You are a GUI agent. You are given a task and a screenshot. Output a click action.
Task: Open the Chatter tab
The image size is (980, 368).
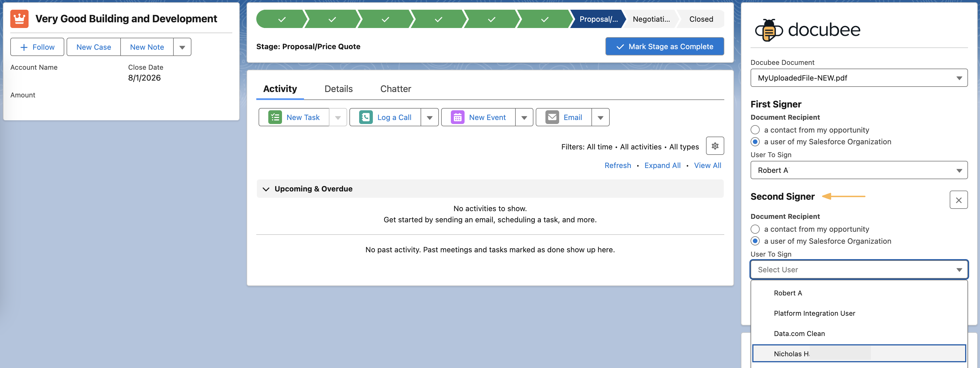click(x=395, y=89)
